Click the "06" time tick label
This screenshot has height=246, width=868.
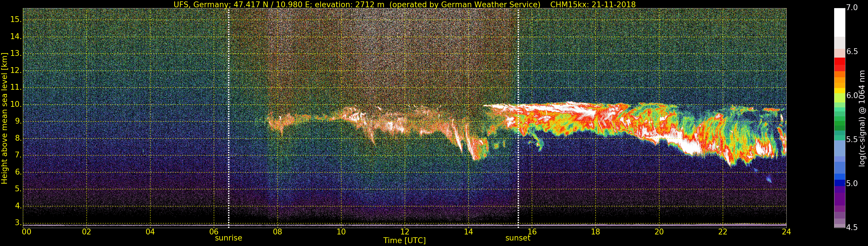214,232
